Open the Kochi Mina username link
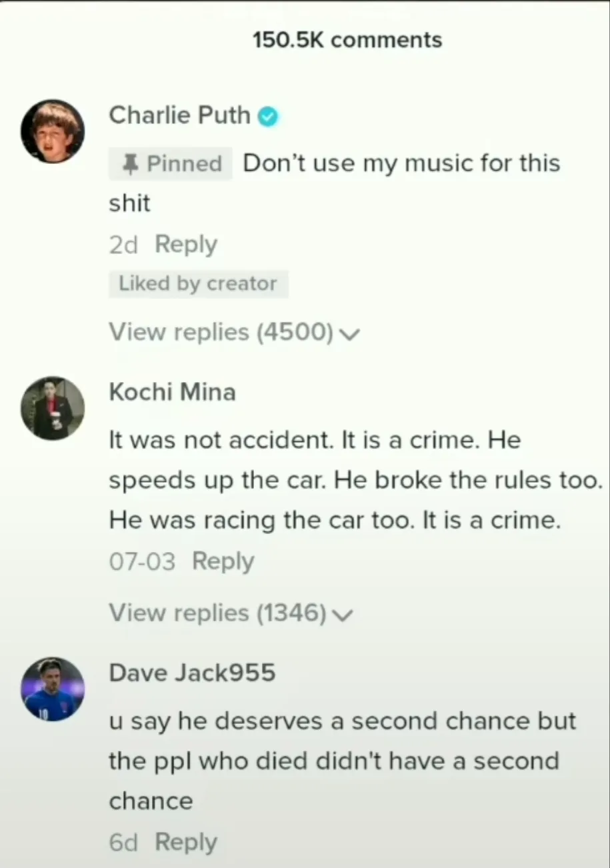This screenshot has height=868, width=610. (173, 392)
